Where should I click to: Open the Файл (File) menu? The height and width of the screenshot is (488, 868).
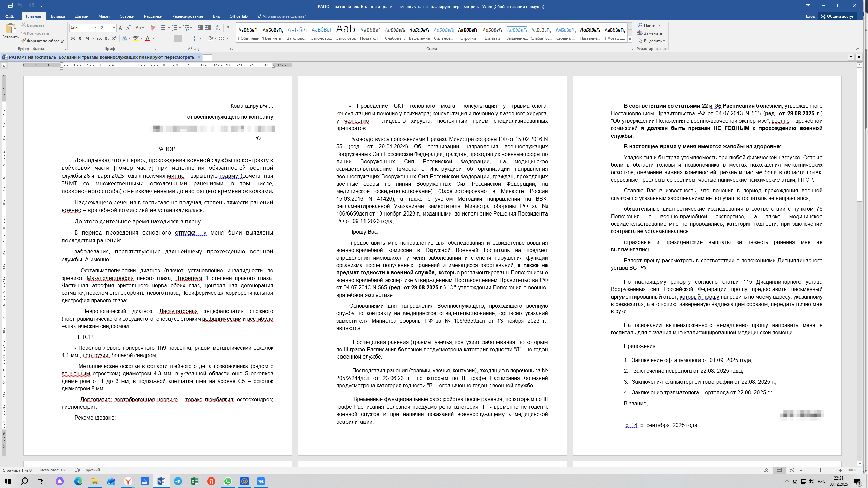(10, 16)
